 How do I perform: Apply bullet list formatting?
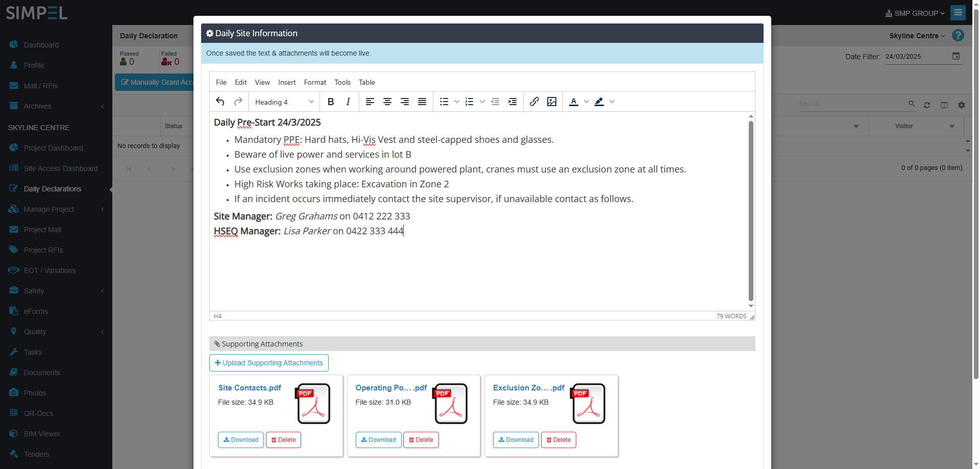pos(444,102)
